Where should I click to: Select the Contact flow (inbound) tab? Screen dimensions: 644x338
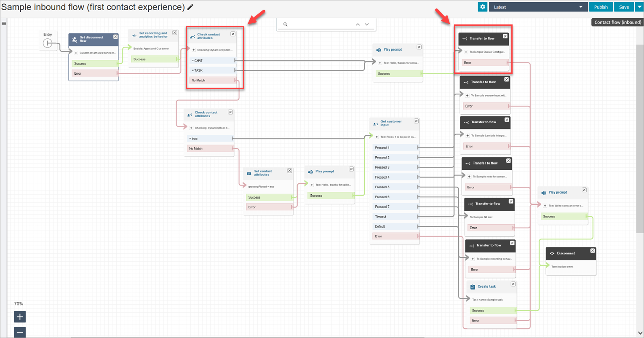coord(617,22)
